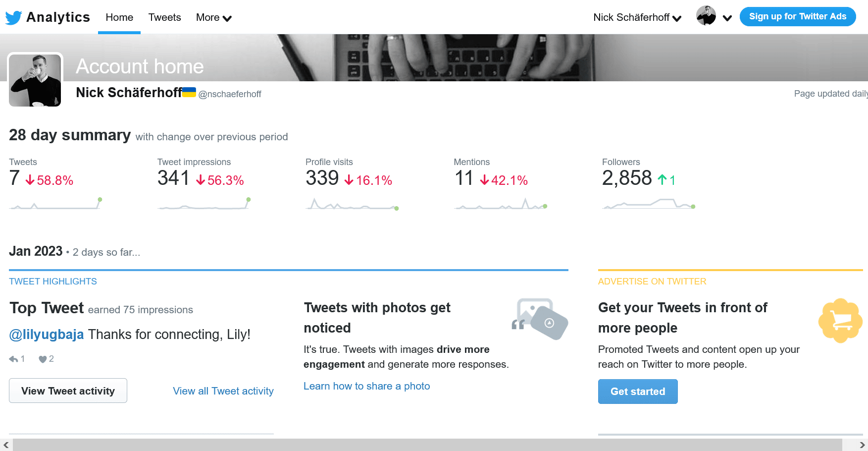The height and width of the screenshot is (451, 868).
Task: Open the Tweets tab
Action: tap(164, 18)
